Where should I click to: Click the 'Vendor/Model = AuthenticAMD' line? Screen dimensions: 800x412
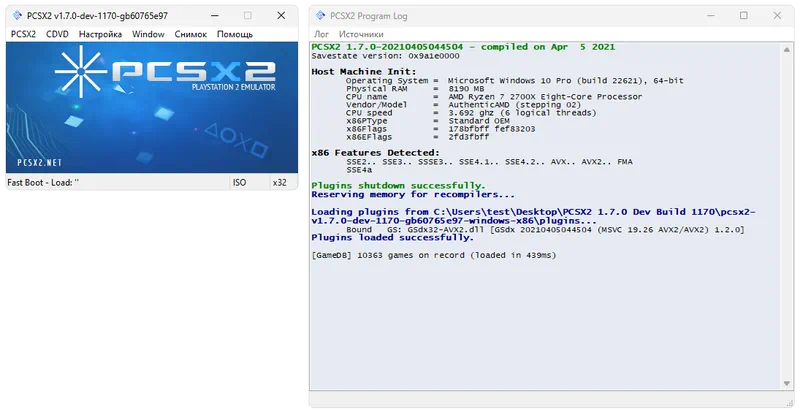(x=463, y=105)
